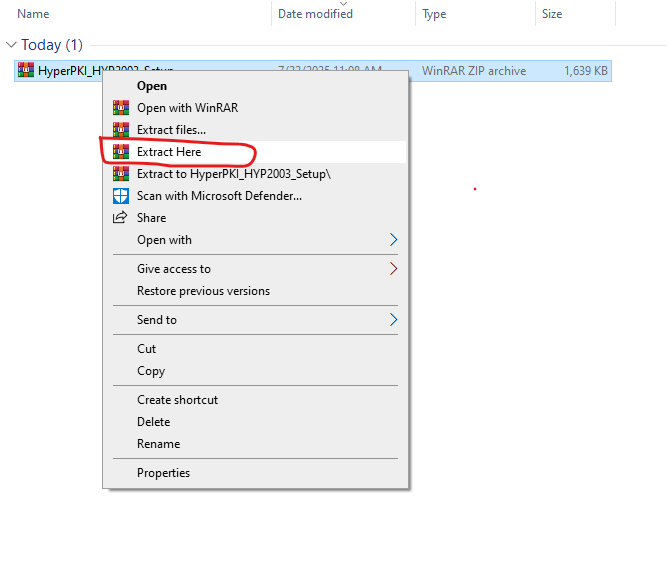Click the WinRAR icon beside Extract to HyperPKI_HYP2003_Setup
Image resolution: width=667 pixels, height=579 pixels.
121,174
